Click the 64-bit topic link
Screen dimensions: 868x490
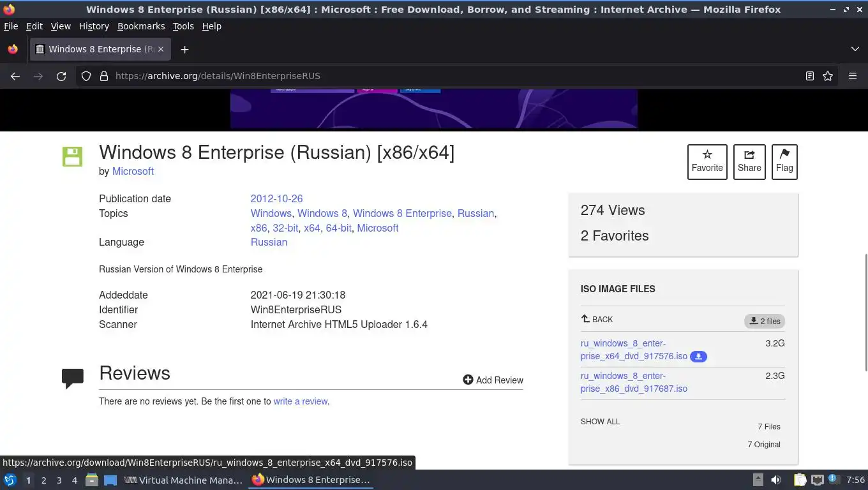point(339,228)
